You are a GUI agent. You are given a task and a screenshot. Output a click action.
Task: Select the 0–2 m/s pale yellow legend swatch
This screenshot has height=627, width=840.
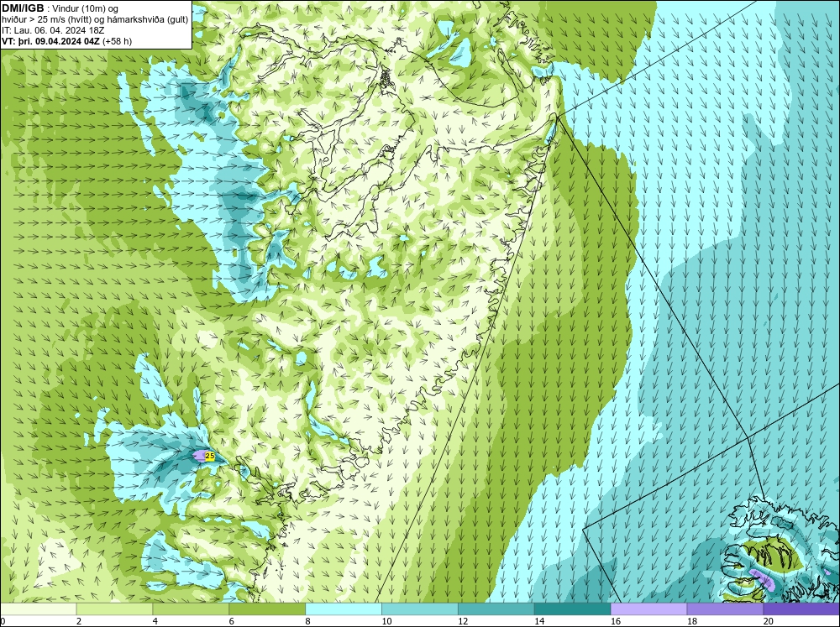point(38,609)
